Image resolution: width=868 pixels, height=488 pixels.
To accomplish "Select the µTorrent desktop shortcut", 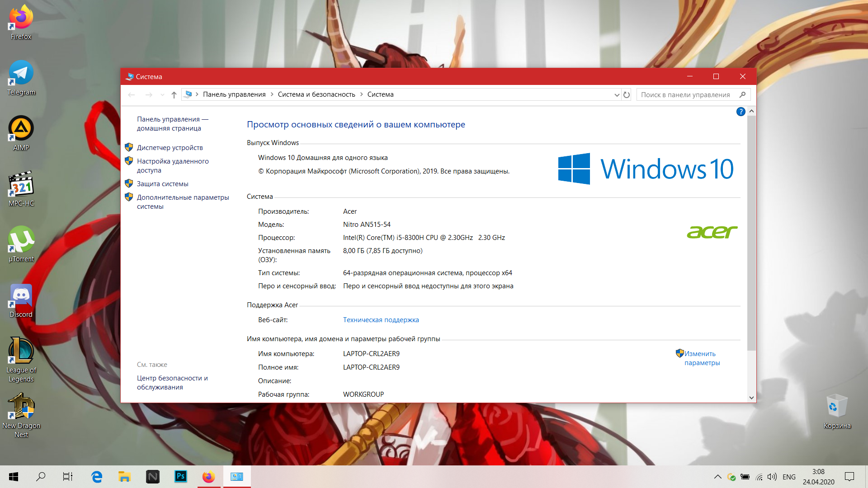I will click(21, 245).
